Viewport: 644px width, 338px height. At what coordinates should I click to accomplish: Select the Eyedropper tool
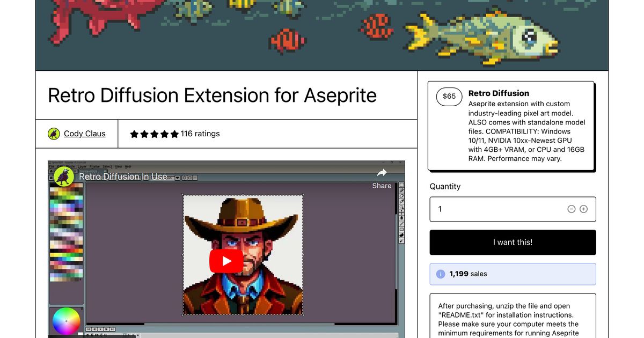pos(402,201)
